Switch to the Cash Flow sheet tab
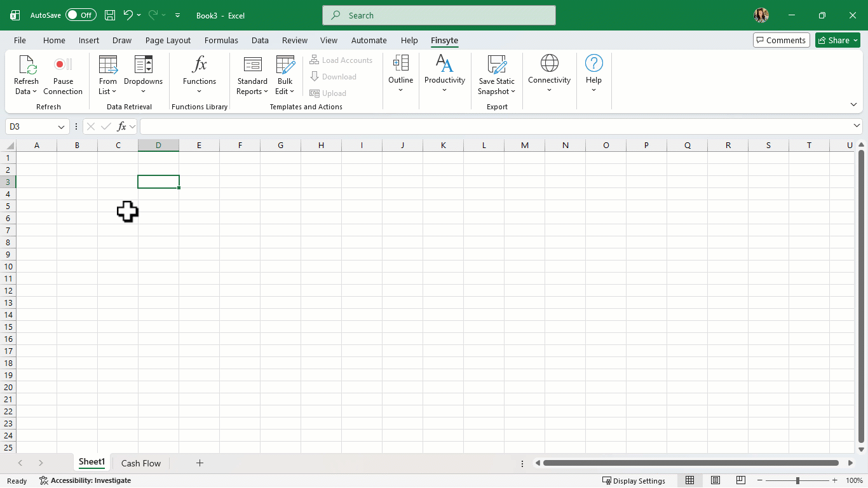The width and height of the screenshot is (868, 488). 141,463
